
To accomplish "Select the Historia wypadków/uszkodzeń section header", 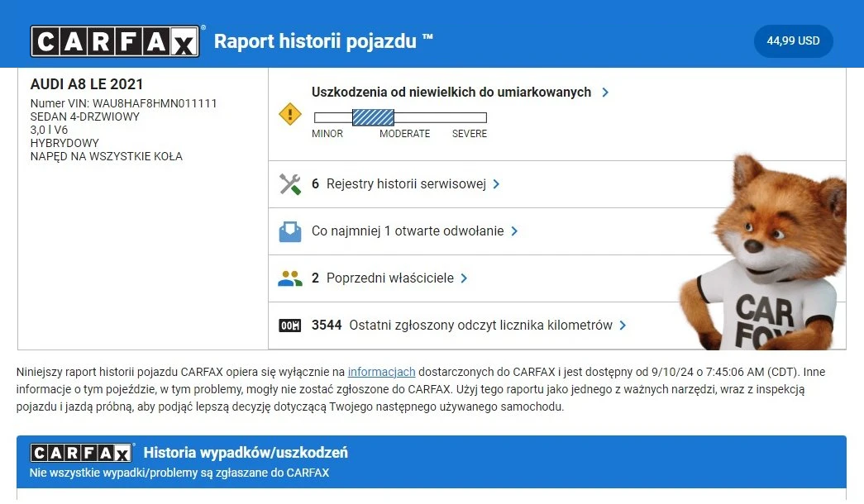I will [x=246, y=453].
